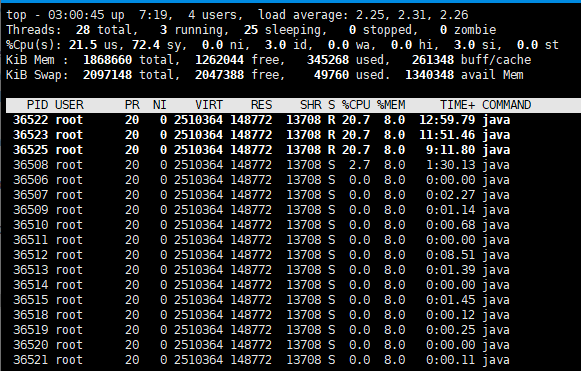
Task: Click Swap used value 49760
Action: click(331, 75)
